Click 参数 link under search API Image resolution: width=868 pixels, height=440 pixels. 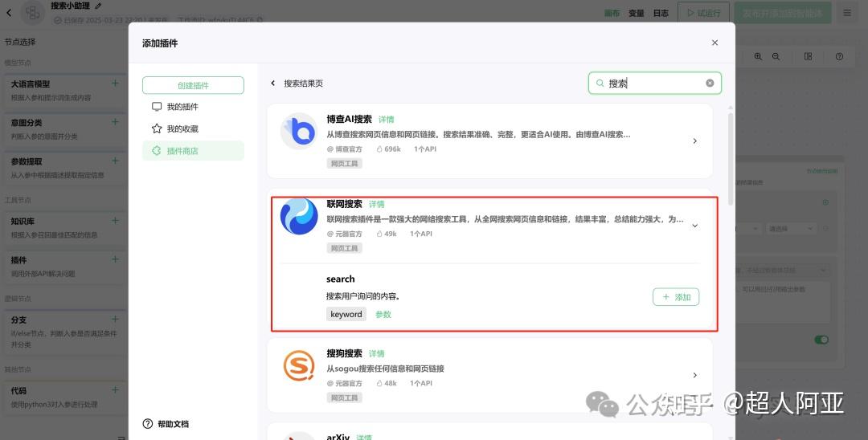tap(383, 315)
